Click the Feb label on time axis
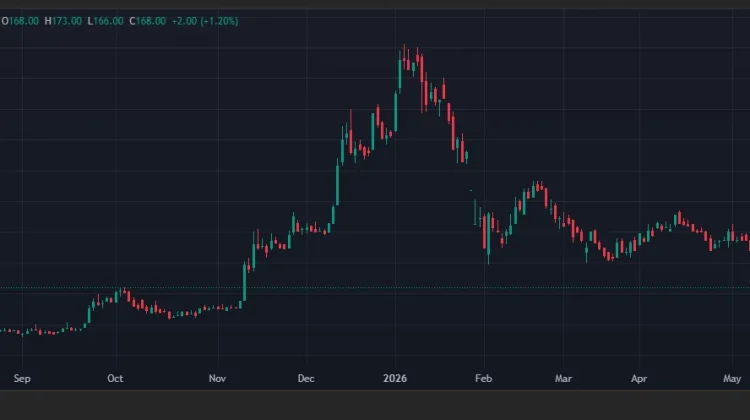Screen dimensions: 750x420 pos(484,378)
